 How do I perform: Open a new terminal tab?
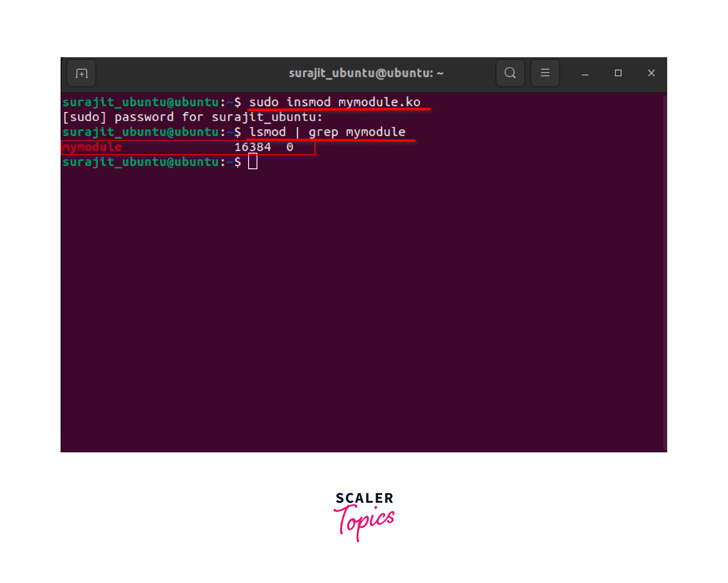[81, 73]
